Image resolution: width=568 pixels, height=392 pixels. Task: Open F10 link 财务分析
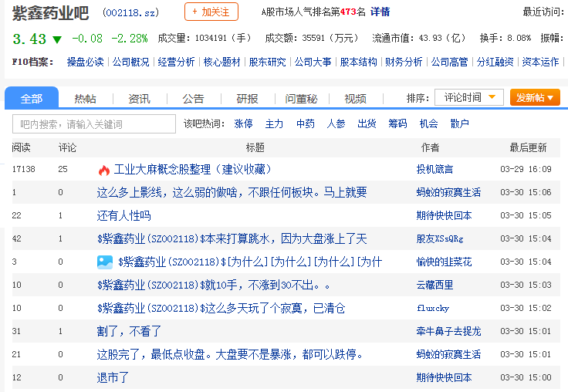point(404,62)
